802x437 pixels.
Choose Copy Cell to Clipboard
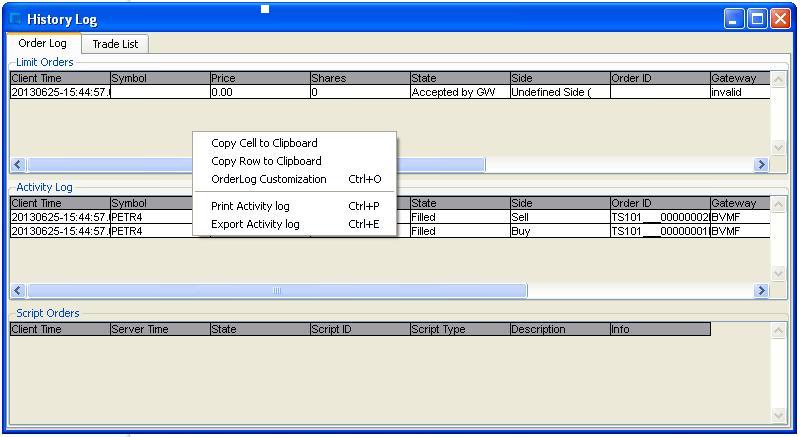pos(264,143)
